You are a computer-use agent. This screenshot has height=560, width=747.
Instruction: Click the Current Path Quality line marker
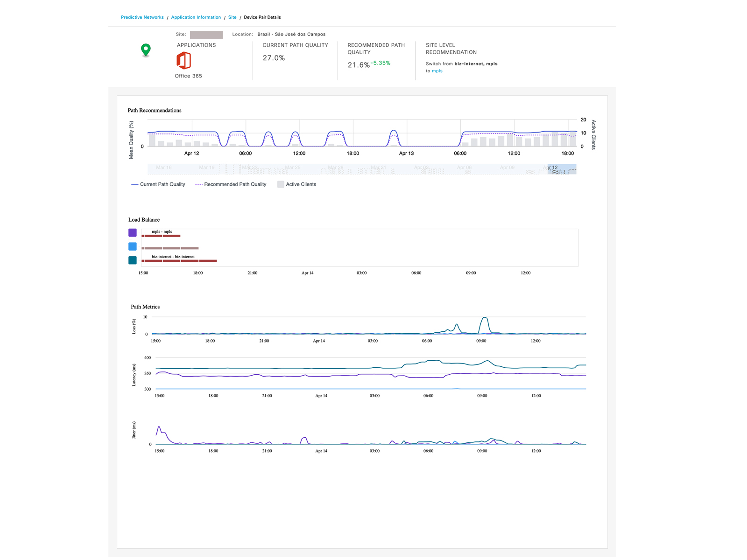(x=134, y=184)
